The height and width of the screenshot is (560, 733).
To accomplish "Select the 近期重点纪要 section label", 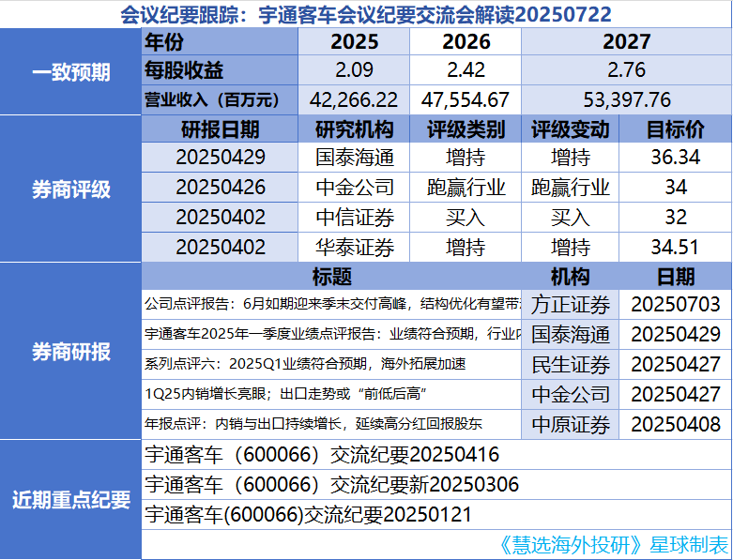I will pyautogui.click(x=71, y=500).
